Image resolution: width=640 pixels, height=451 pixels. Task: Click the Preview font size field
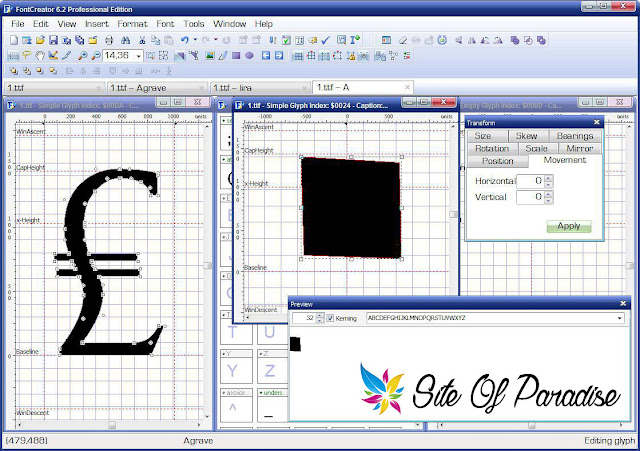pyautogui.click(x=304, y=318)
